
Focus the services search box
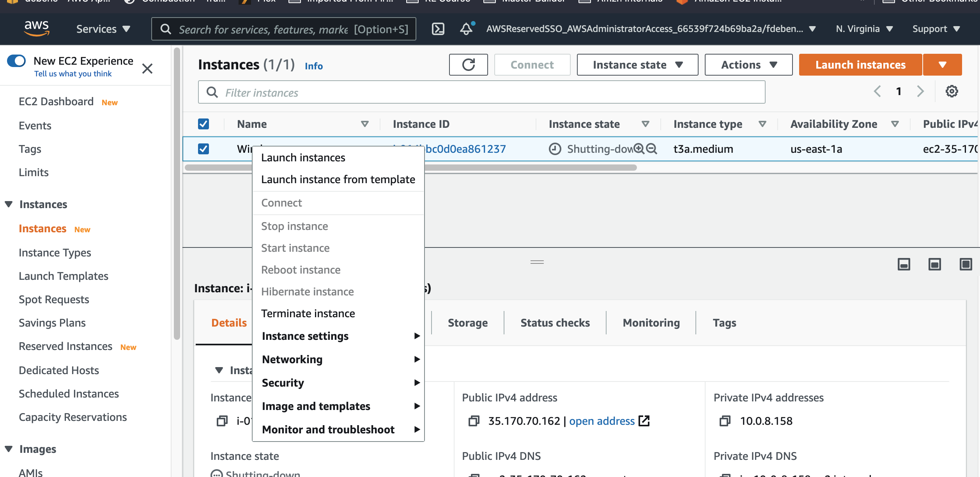tap(283, 29)
